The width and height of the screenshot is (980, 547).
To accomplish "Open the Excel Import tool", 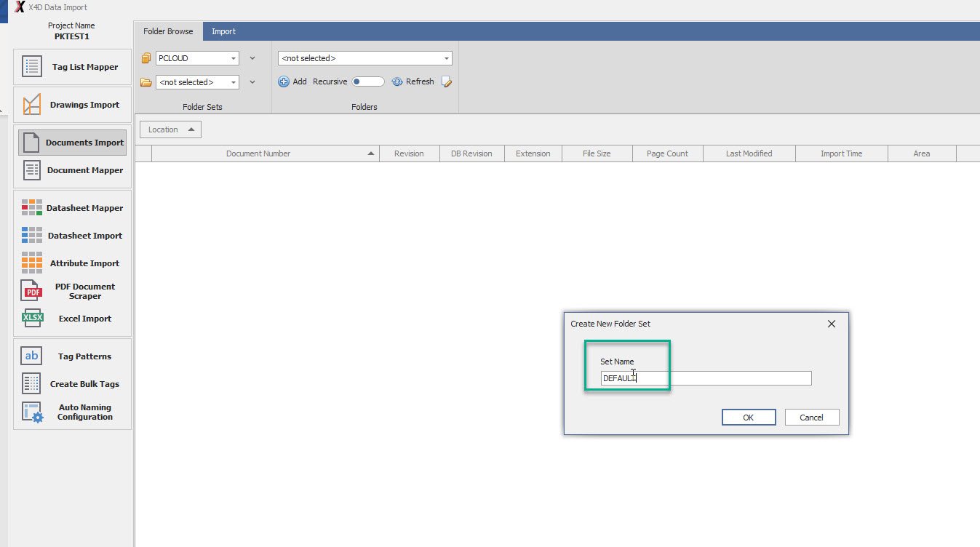I will pyautogui.click(x=72, y=319).
